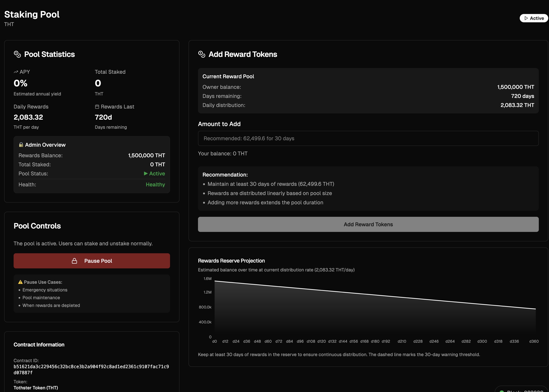Click the 720 days remaining value
This screenshot has height=392, width=549.
[523, 96]
